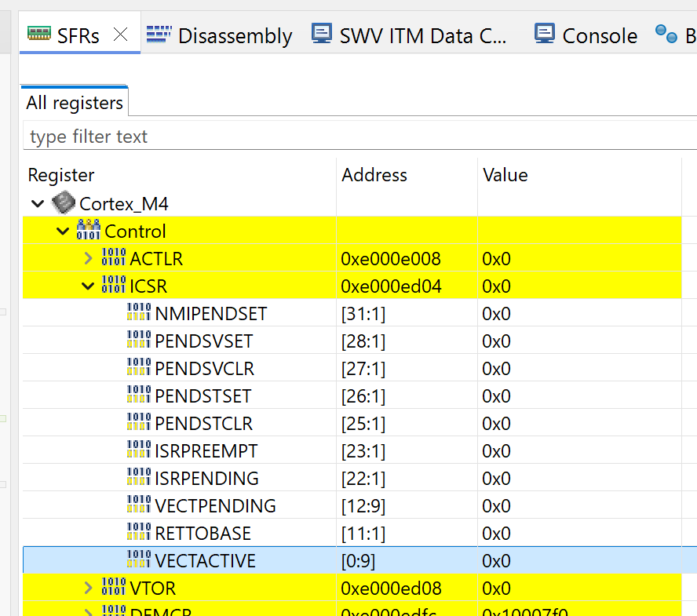Collapse the Cortex_M4 tree node
697x616 pixels.
click(x=38, y=204)
